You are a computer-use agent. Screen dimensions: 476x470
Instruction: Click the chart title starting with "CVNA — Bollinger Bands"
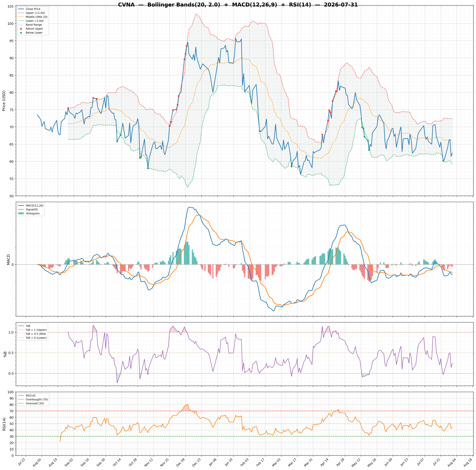pos(238,5)
